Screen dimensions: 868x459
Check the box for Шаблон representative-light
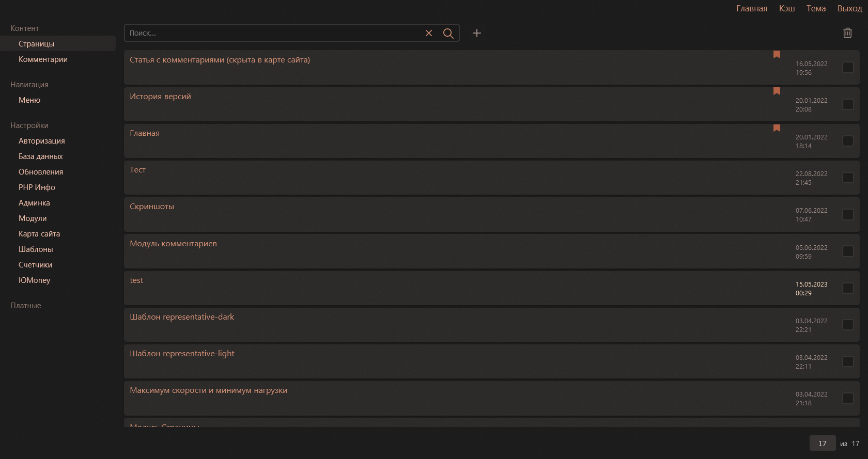848,361
